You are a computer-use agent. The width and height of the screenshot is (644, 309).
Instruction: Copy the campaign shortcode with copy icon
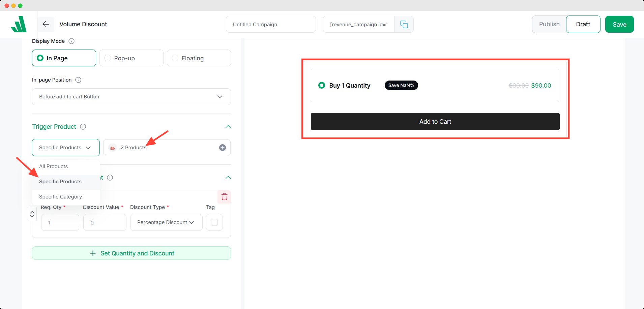[404, 24]
